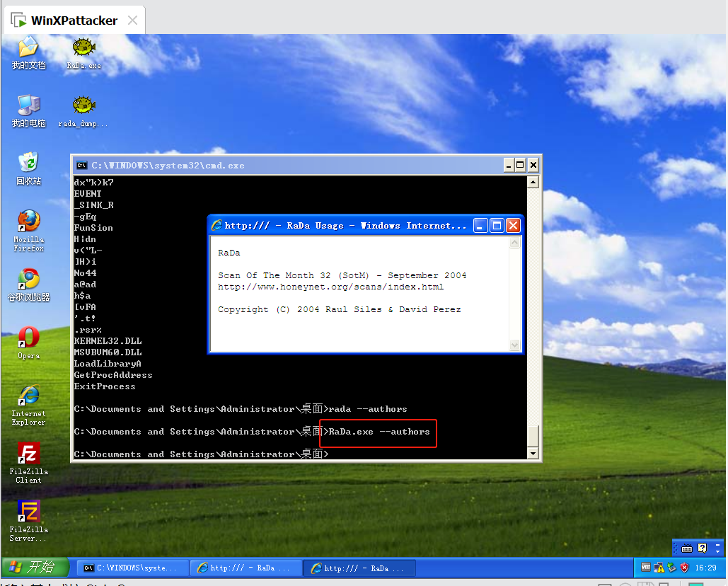728x586 pixels.
Task: Click the IE icon in RaDa Usage title bar
Action: point(216,226)
